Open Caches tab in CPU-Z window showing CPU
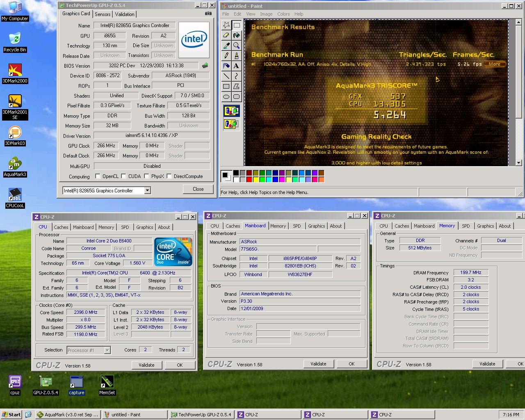 pos(61,227)
